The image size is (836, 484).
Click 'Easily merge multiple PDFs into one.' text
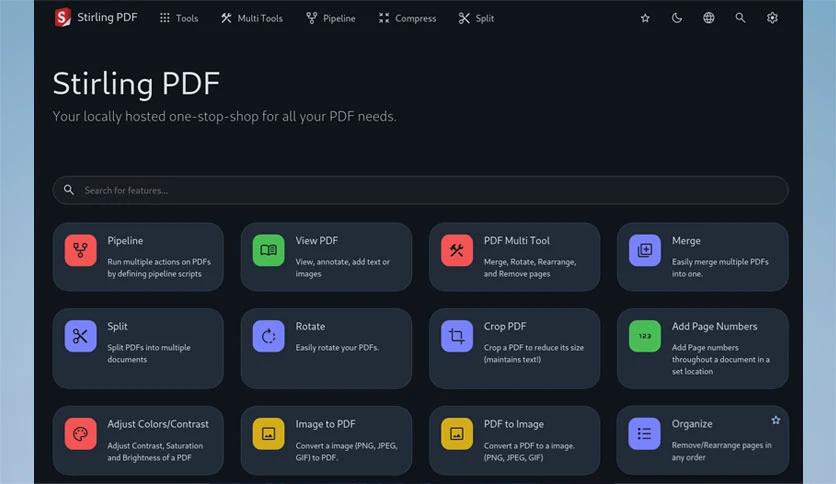click(720, 268)
